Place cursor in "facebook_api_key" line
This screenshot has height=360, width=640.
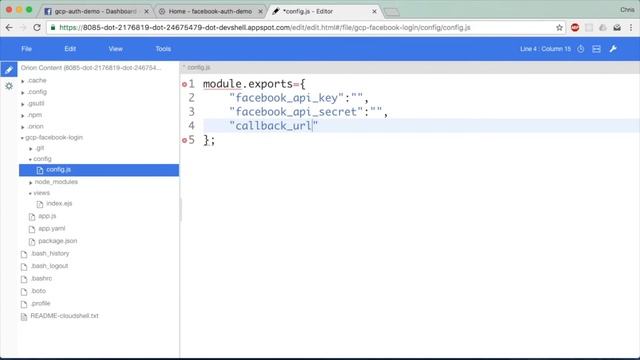[x=298, y=98]
